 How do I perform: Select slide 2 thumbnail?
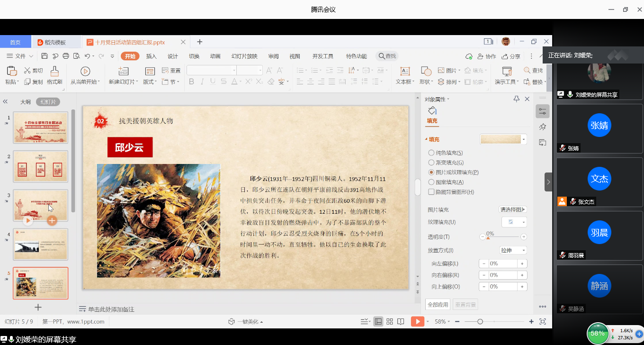[x=40, y=166]
